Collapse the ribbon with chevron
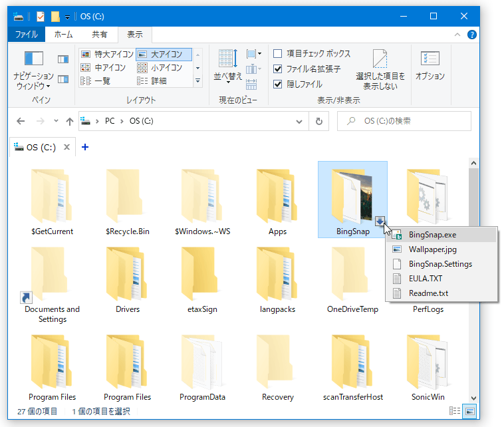The height and width of the screenshot is (427, 504). coord(457,35)
